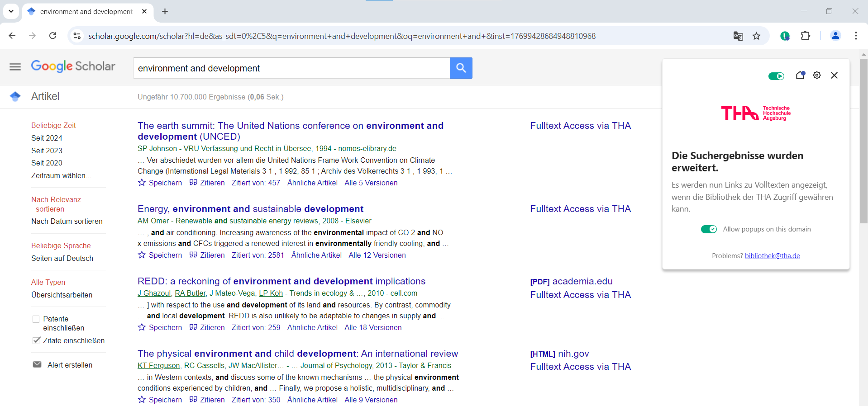The height and width of the screenshot is (406, 868).
Task: Open the Chrome profile avatar
Action: click(x=835, y=36)
